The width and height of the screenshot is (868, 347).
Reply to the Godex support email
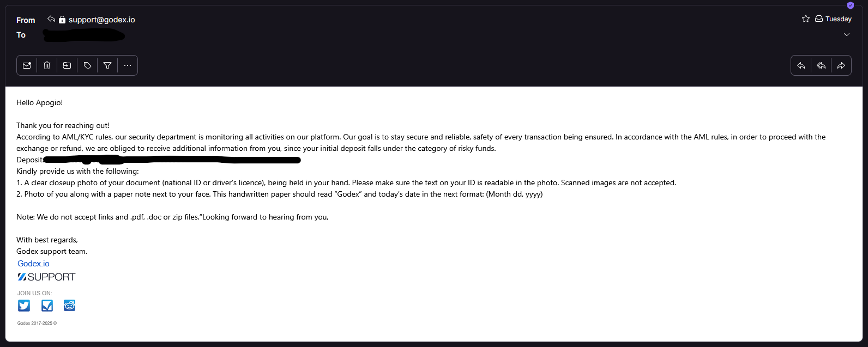click(x=801, y=65)
